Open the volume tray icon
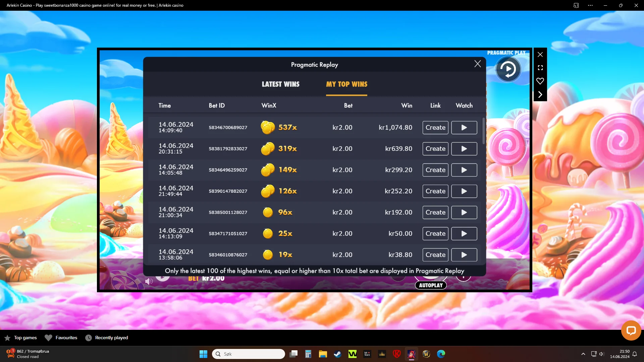The image size is (644, 362). coord(602,354)
